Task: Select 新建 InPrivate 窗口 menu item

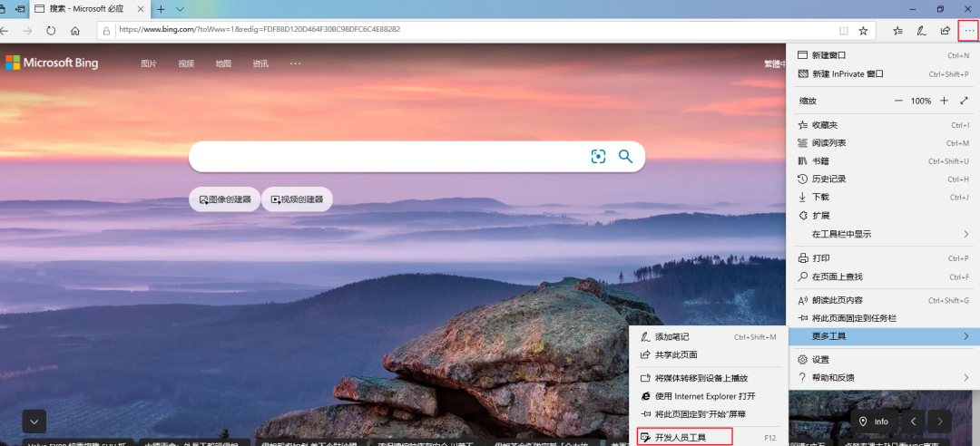Action: pos(883,73)
